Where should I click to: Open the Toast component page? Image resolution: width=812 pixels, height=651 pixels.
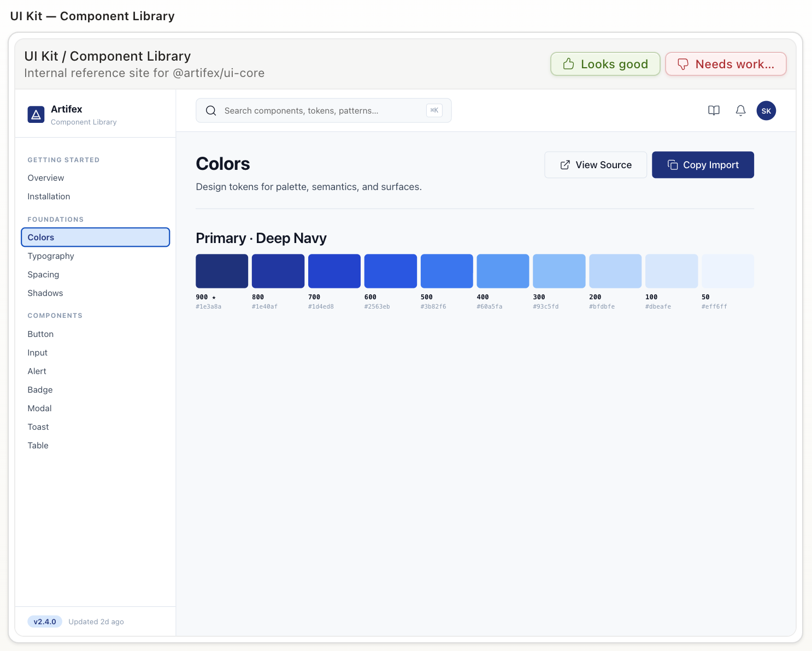pos(95,427)
